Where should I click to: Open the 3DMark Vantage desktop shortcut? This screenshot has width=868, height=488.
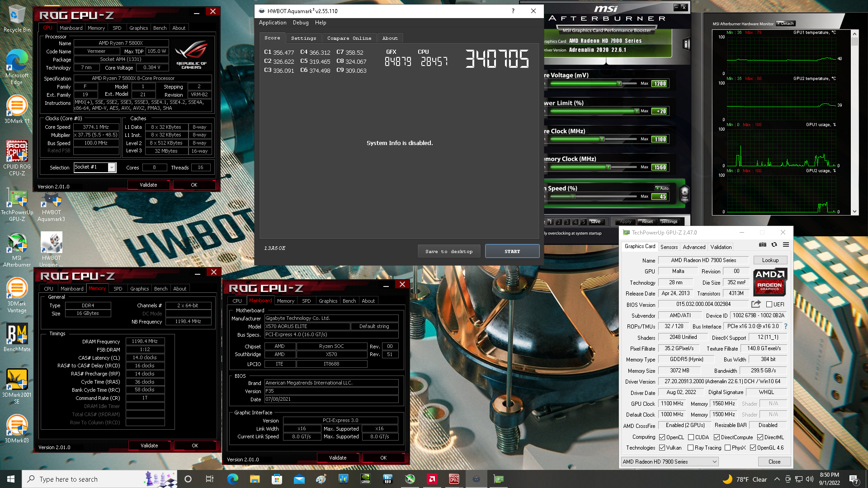(x=17, y=296)
